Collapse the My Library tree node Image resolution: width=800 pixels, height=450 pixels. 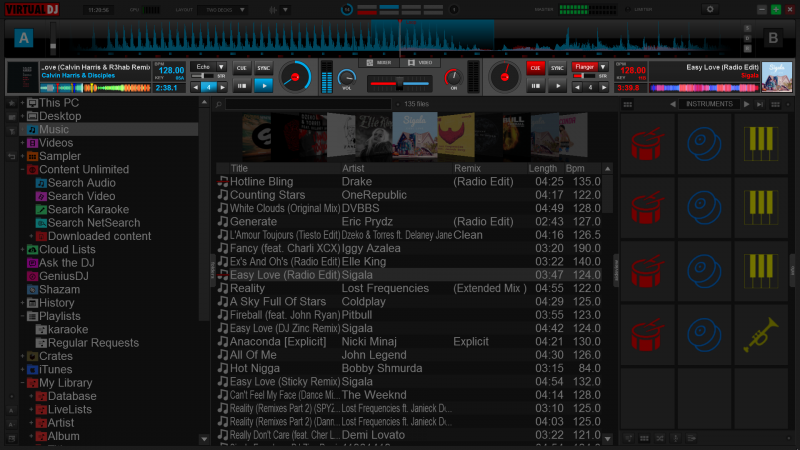[22, 383]
